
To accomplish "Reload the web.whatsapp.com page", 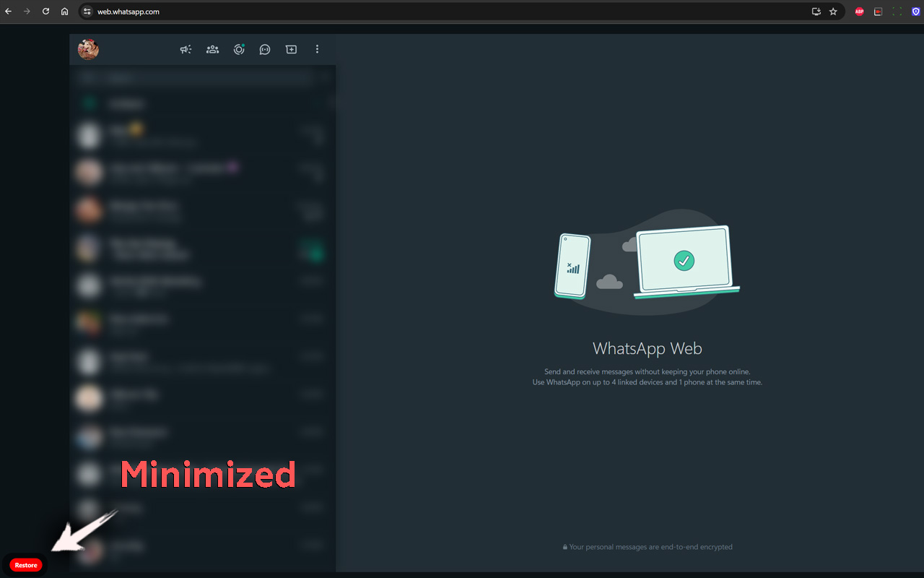I will [45, 12].
